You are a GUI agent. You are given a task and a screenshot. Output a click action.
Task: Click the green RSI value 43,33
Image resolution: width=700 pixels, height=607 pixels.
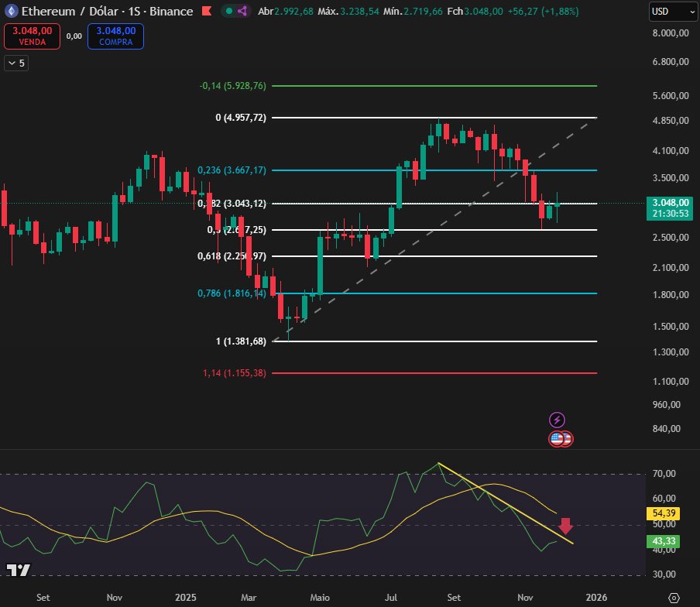[x=664, y=541]
